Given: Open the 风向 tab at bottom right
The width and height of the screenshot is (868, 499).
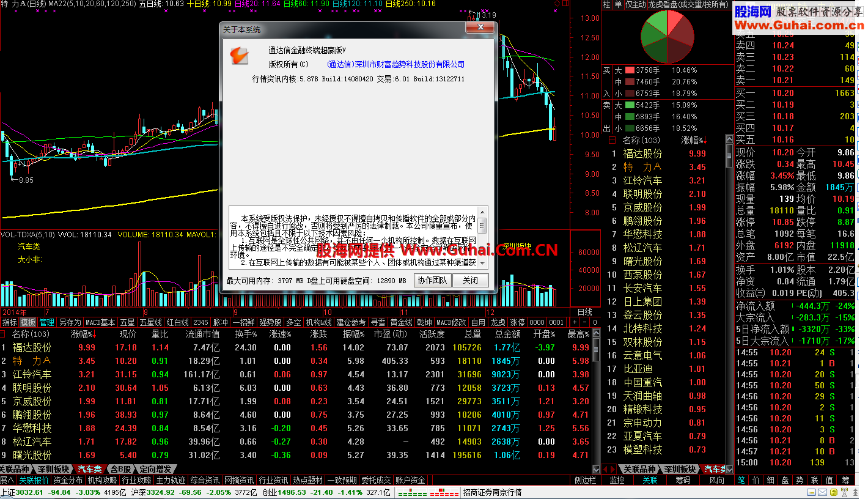Looking at the screenshot, I should click(716, 480).
